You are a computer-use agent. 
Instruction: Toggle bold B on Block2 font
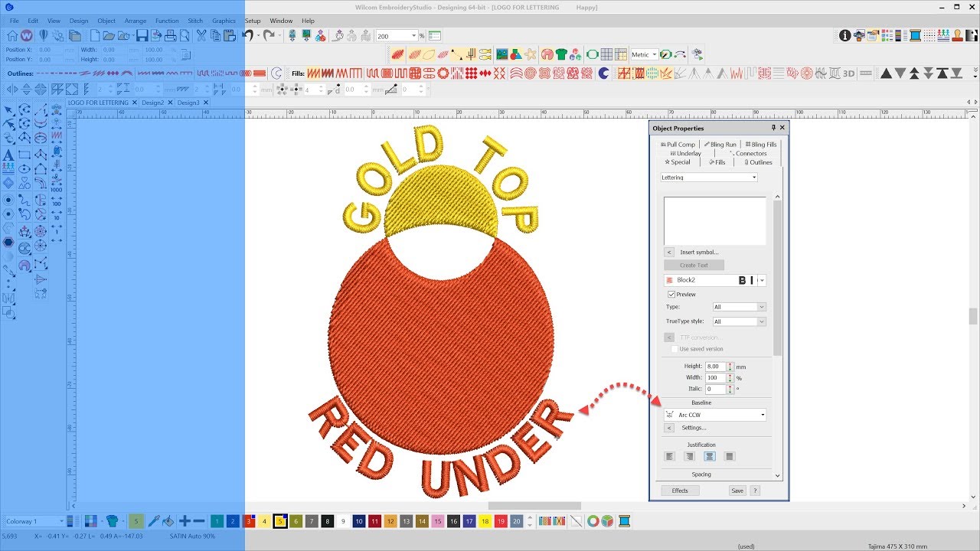742,280
